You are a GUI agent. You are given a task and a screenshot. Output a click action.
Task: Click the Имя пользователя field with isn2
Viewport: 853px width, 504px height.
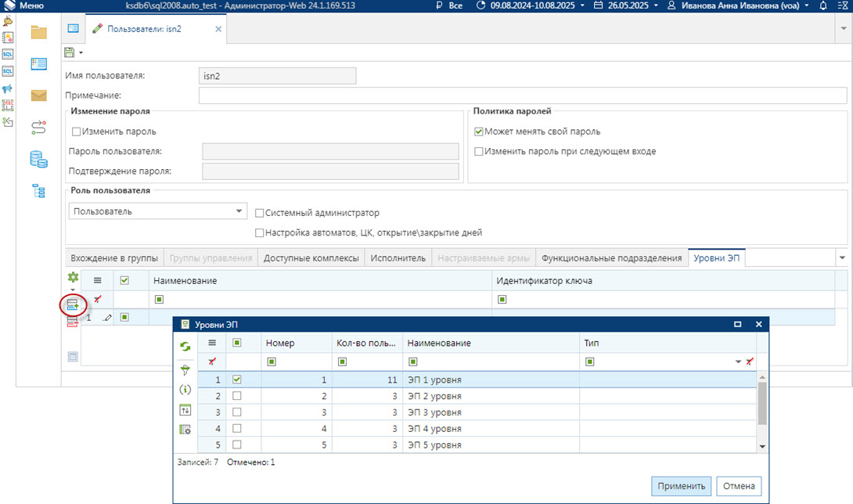[278, 76]
